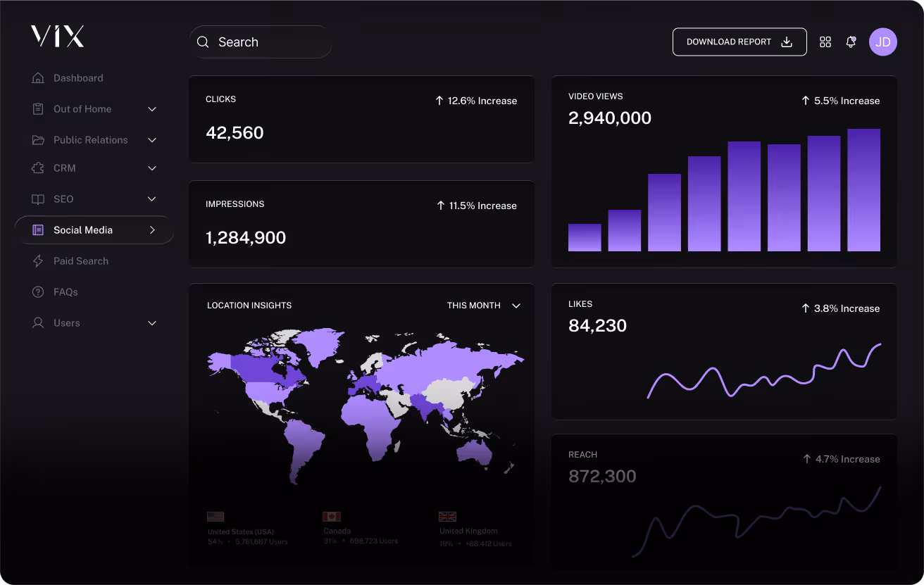Screen dimensions: 924x585
Task: Click the Canada flag
Action: pyautogui.click(x=332, y=516)
